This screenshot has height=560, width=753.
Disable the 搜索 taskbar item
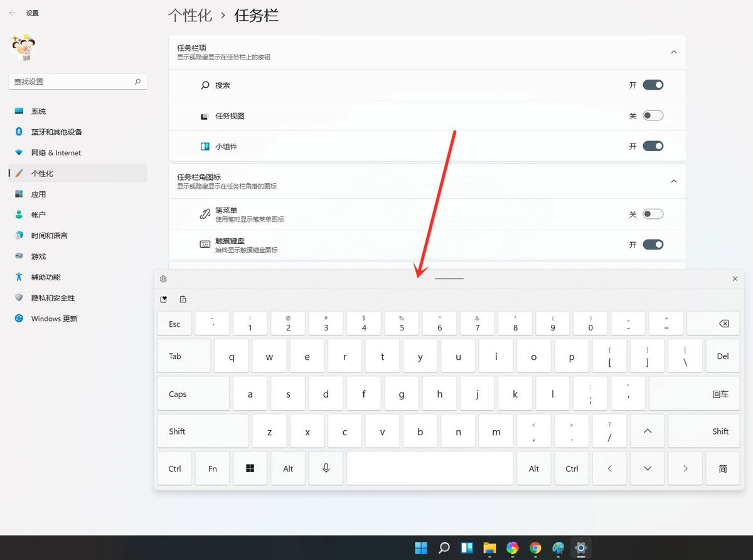[x=653, y=84]
